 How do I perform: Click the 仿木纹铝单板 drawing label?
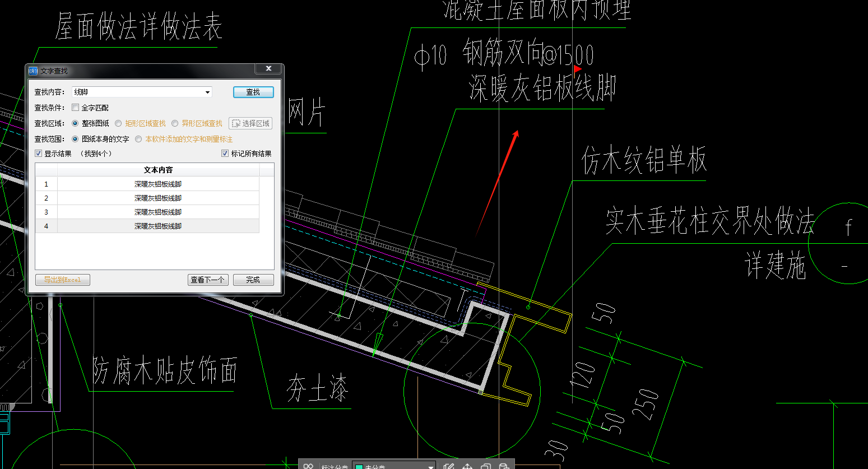coord(644,160)
